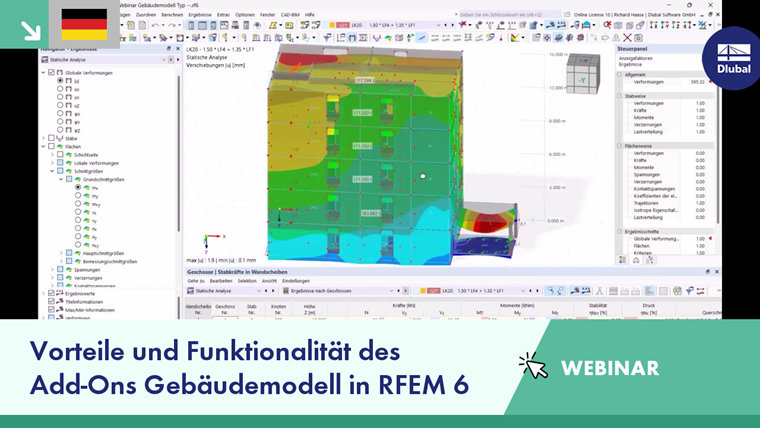This screenshot has height=428, width=760.
Task: Expand the Lokale Verformungen tree node
Action: (x=52, y=163)
